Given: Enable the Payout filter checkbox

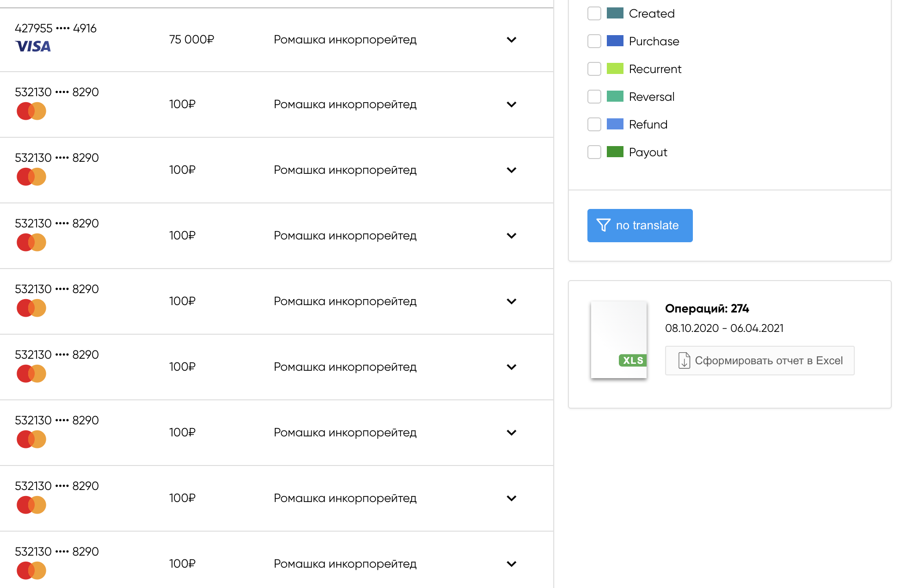Looking at the screenshot, I should coord(594,152).
